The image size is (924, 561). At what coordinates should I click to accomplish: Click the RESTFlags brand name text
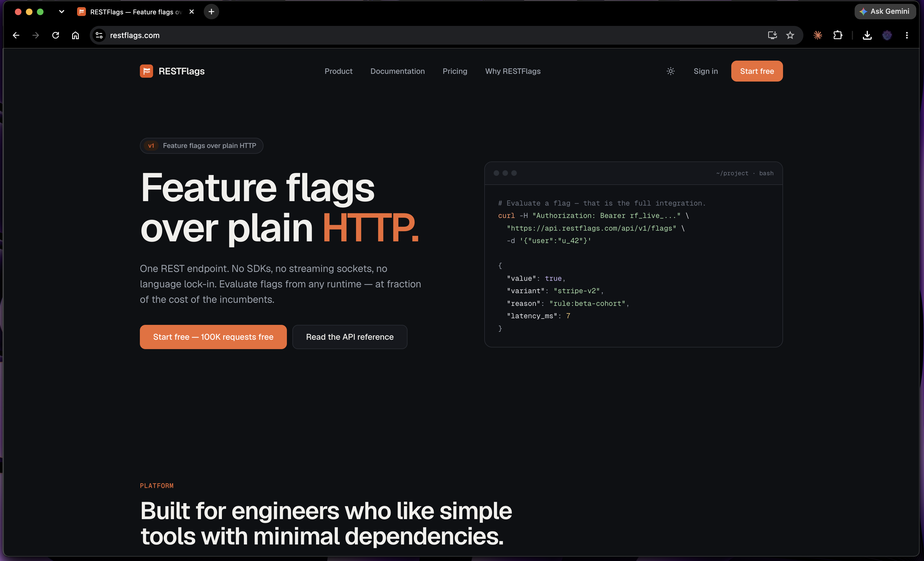click(x=181, y=71)
